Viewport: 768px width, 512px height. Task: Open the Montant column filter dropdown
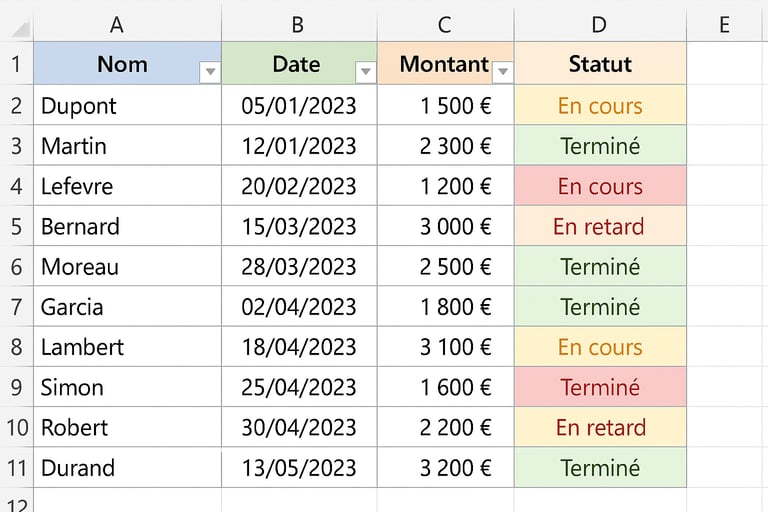click(x=503, y=72)
